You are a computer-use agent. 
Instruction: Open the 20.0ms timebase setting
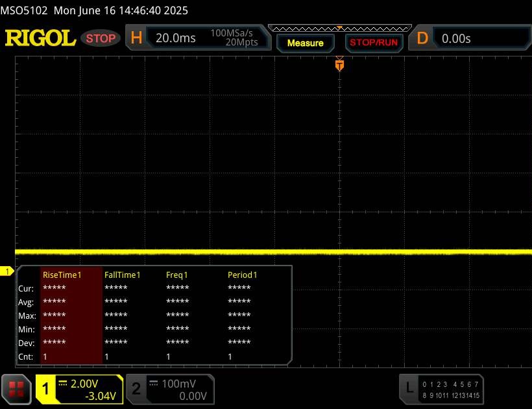tap(176, 38)
